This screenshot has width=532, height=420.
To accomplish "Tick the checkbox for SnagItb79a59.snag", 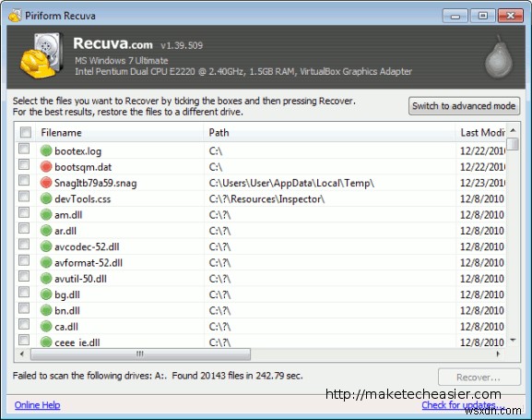I will coord(24,180).
